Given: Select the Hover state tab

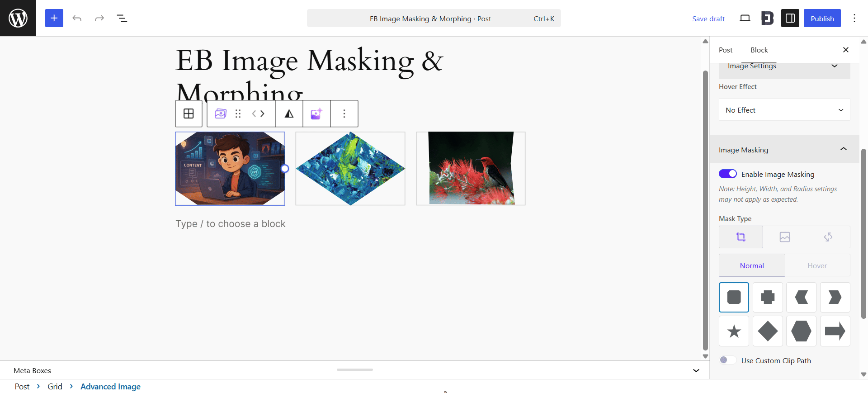Looking at the screenshot, I should pyautogui.click(x=817, y=265).
